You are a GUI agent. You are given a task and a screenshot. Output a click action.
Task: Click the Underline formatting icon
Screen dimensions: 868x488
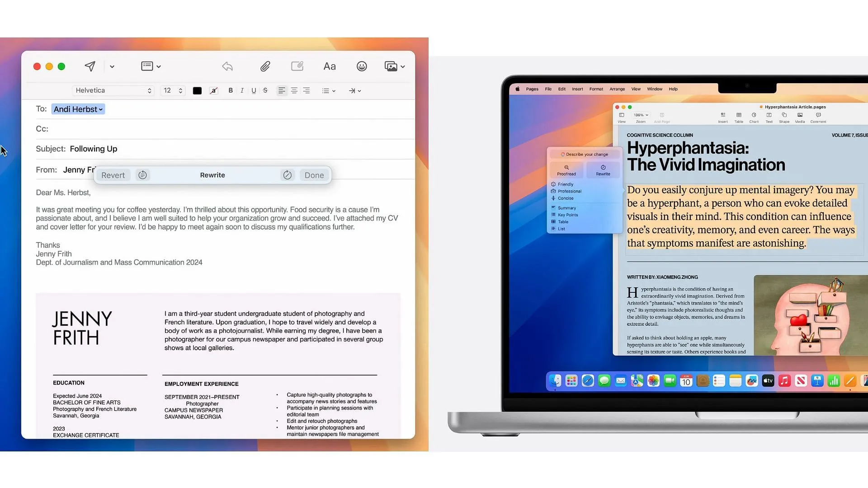coord(253,90)
